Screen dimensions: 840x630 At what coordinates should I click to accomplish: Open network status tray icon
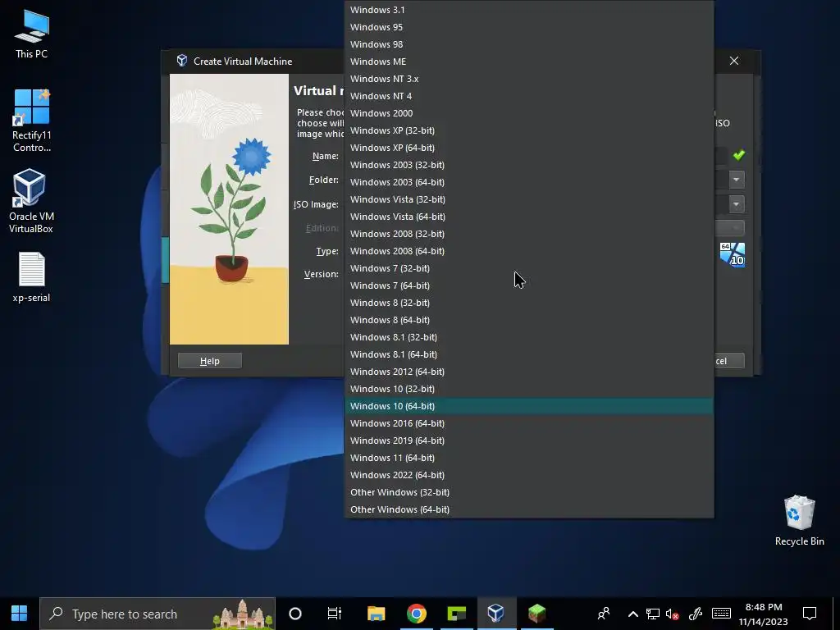[x=652, y=614]
